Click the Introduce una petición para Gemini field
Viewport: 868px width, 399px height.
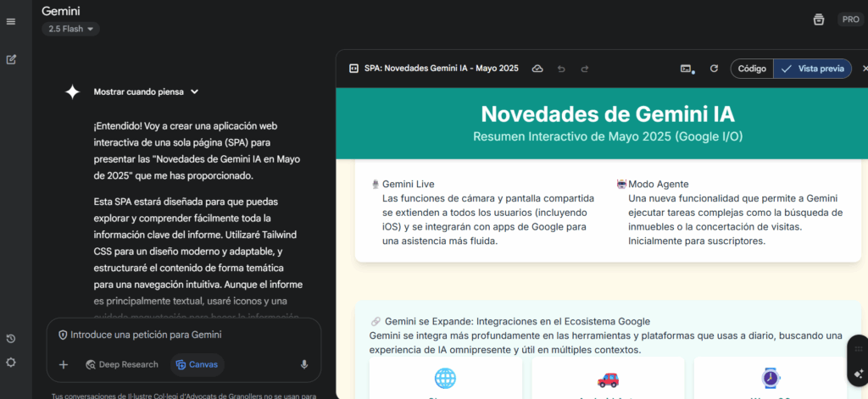coord(184,335)
